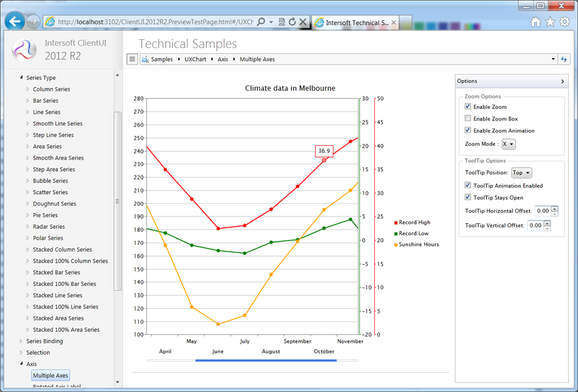Click the ToolTip Horizontal Offset field
The height and width of the screenshot is (392, 578).
coord(543,211)
